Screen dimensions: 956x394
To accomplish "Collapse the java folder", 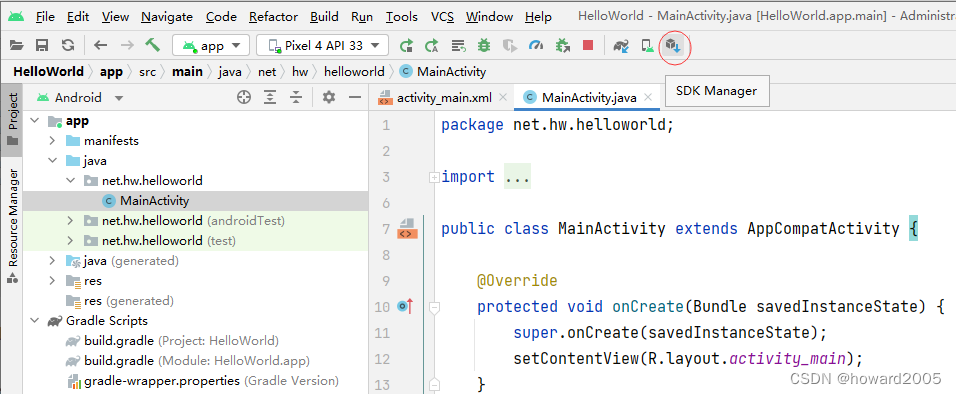I will tap(53, 161).
